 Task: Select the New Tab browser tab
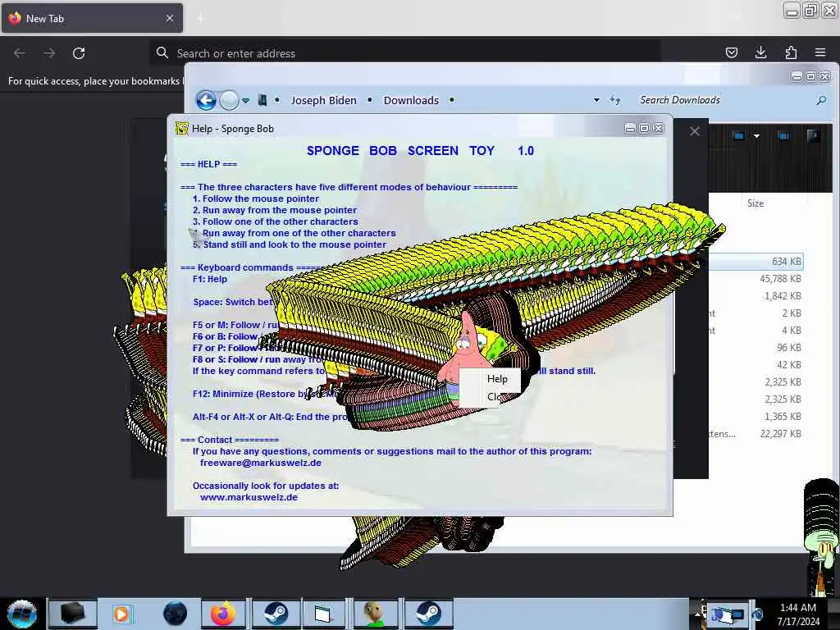pos(92,18)
